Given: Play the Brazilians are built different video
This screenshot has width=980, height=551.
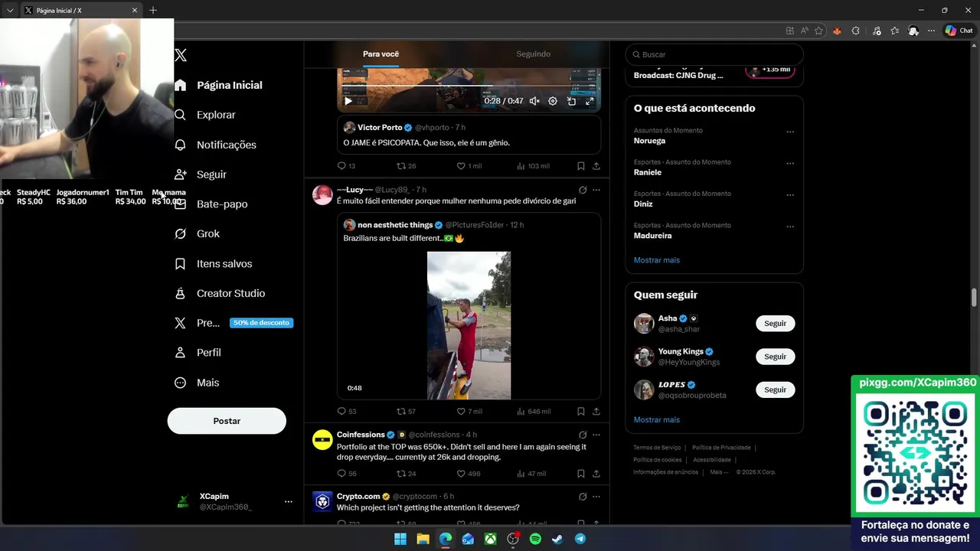Looking at the screenshot, I should click(469, 325).
